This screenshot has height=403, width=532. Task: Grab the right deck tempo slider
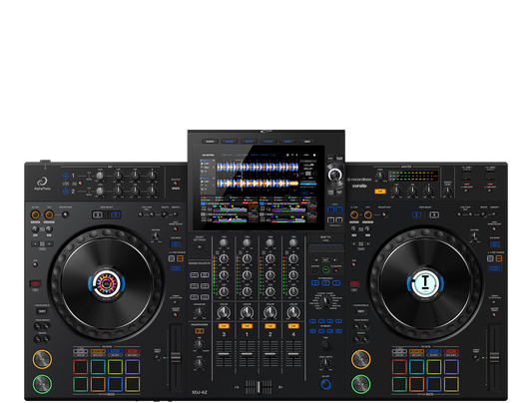tap(494, 357)
